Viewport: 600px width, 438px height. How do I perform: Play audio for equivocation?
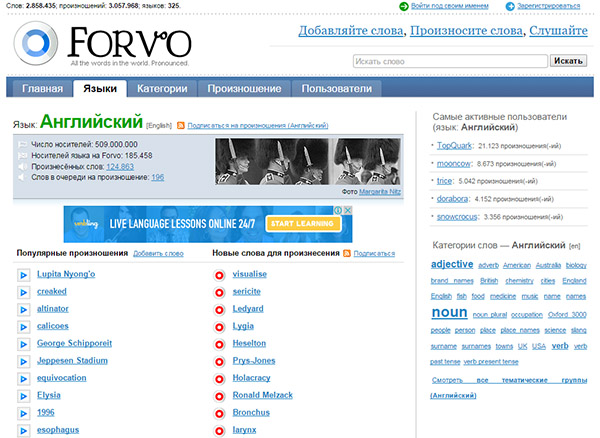tap(24, 378)
